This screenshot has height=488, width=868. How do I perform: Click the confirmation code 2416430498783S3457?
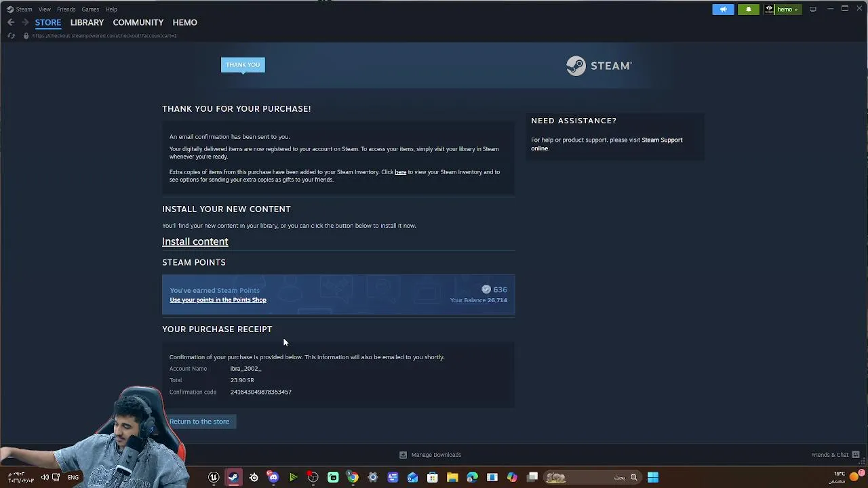pos(260,392)
